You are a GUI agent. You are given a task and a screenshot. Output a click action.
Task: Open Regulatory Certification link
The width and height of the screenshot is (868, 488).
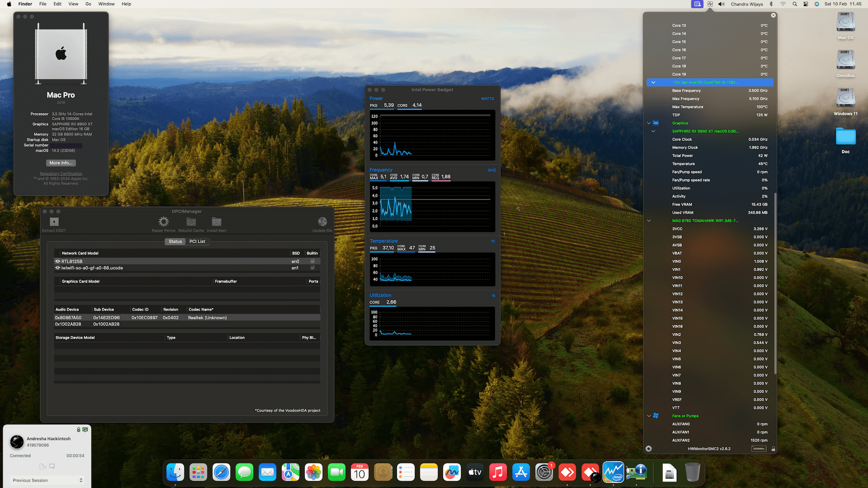pyautogui.click(x=61, y=174)
